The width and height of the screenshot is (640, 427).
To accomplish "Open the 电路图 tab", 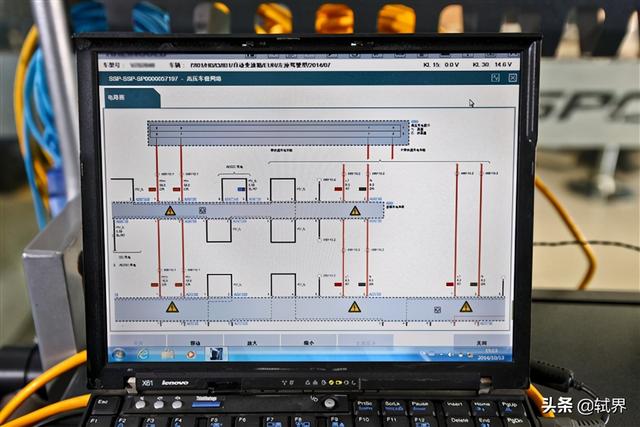I will [x=131, y=98].
